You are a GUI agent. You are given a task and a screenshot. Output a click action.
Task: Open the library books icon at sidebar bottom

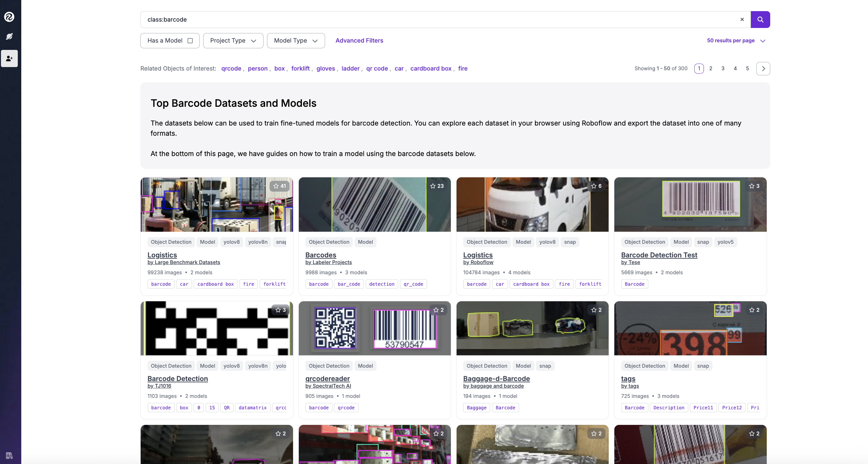[x=9, y=455]
